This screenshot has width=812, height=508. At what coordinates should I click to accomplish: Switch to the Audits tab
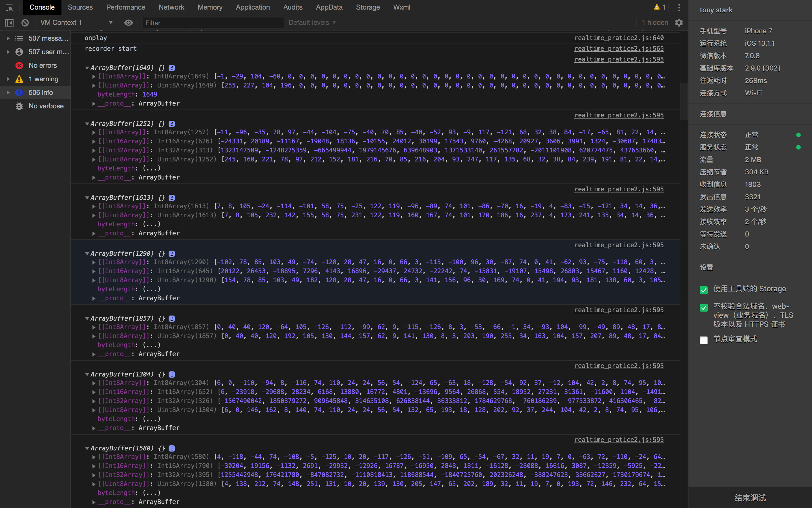click(x=293, y=7)
